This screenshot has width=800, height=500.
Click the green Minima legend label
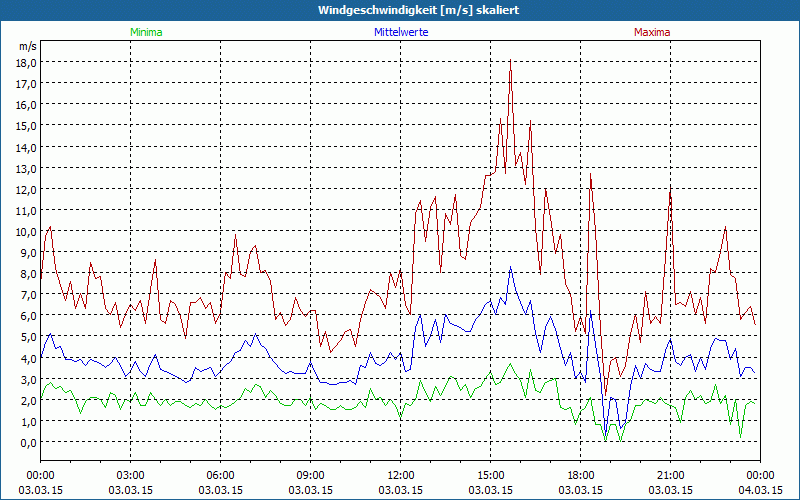145,32
